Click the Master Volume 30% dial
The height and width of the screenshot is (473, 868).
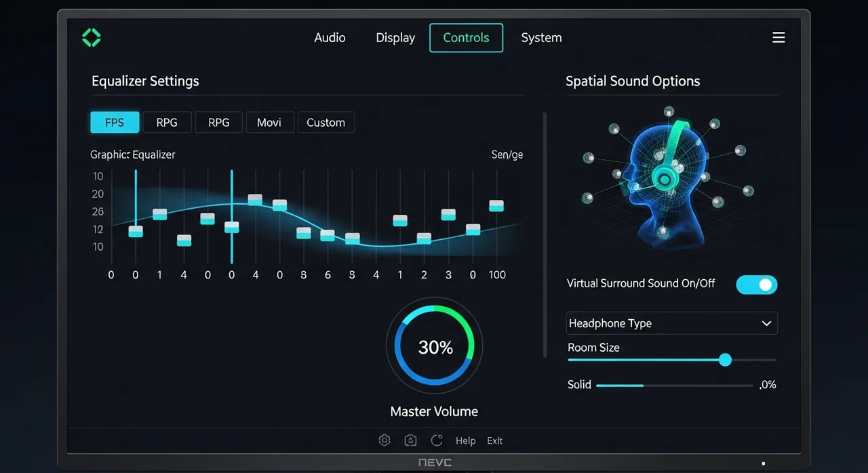tap(435, 346)
